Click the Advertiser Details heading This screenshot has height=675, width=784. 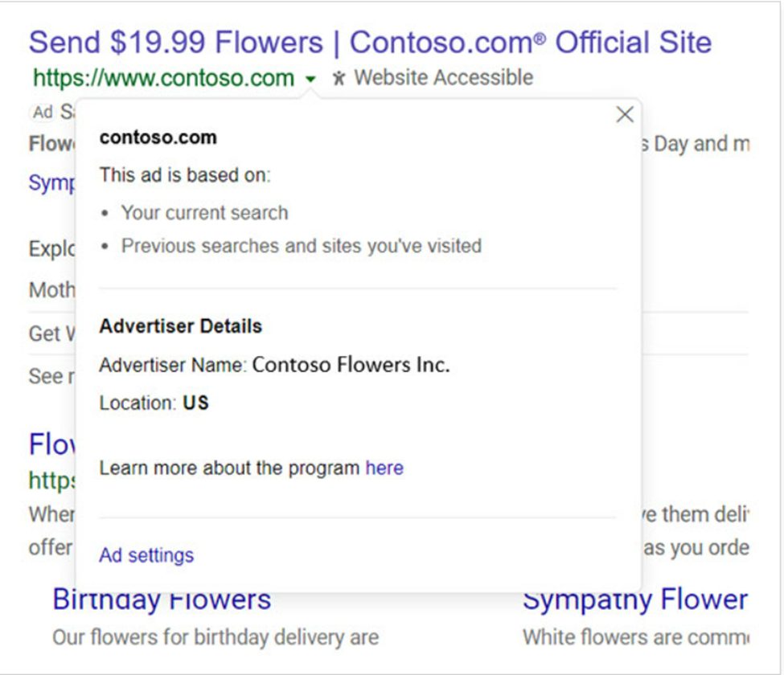point(180,326)
